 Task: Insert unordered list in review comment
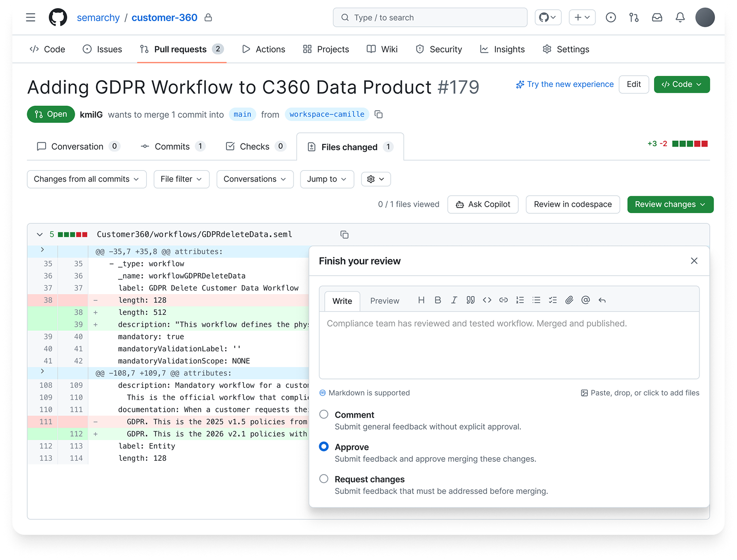pyautogui.click(x=536, y=300)
